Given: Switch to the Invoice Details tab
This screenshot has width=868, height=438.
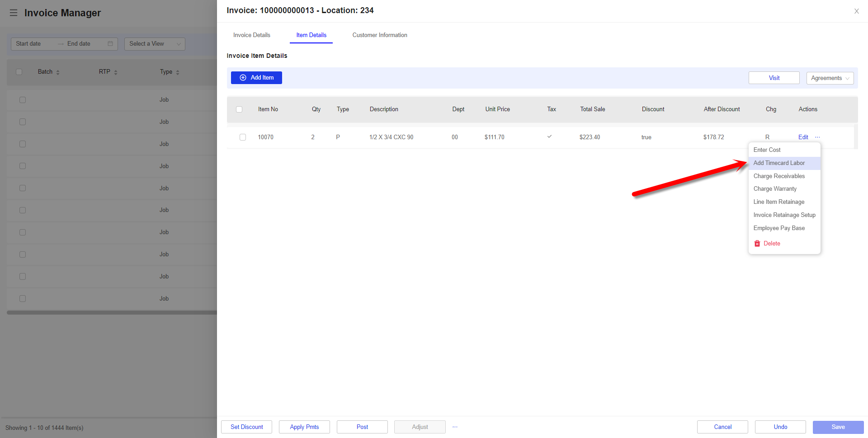Looking at the screenshot, I should tap(252, 35).
